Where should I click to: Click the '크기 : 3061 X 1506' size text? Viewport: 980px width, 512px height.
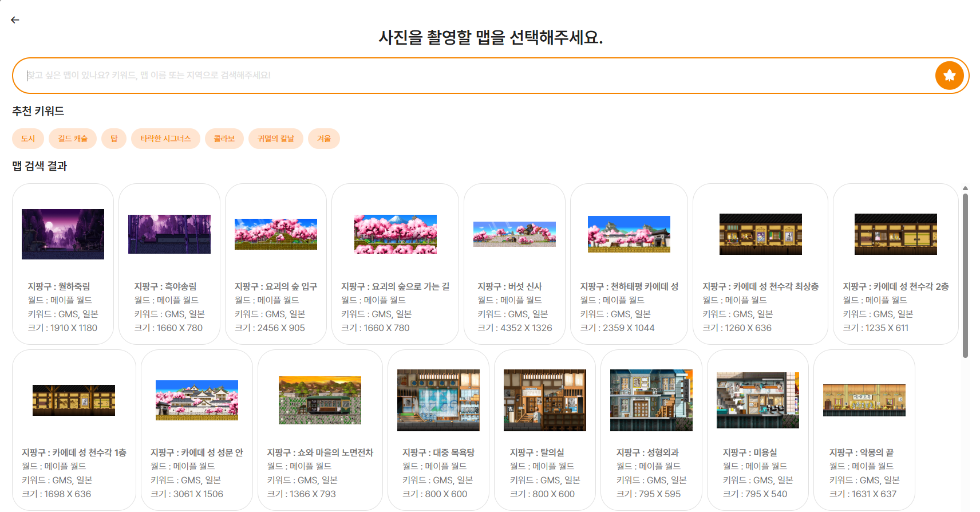[x=187, y=494]
